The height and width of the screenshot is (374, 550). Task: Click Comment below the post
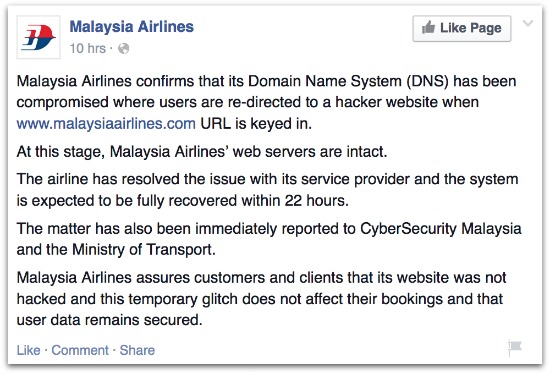point(80,350)
